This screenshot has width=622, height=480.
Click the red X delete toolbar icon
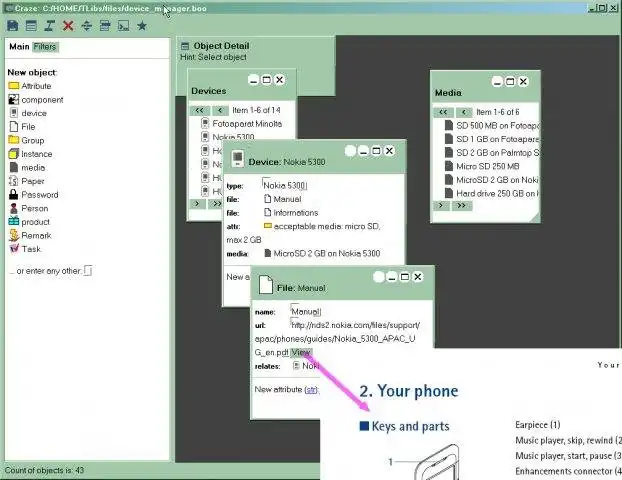(x=68, y=26)
